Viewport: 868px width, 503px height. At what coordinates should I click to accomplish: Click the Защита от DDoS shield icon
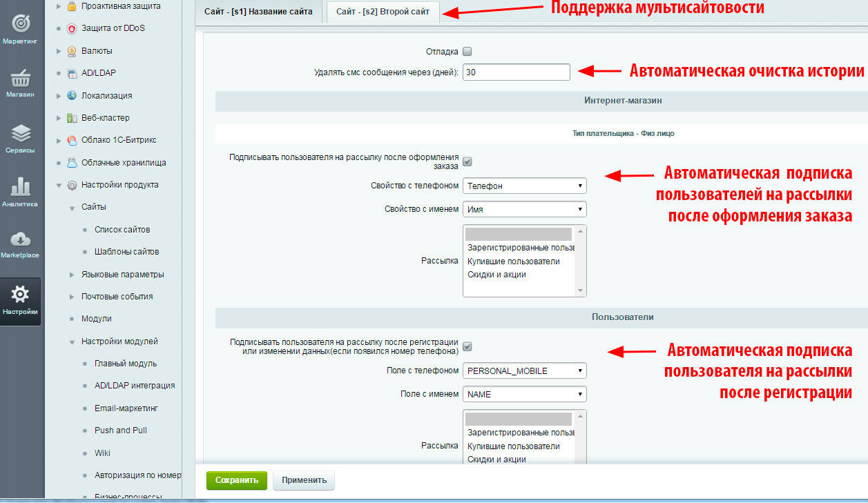[72, 28]
